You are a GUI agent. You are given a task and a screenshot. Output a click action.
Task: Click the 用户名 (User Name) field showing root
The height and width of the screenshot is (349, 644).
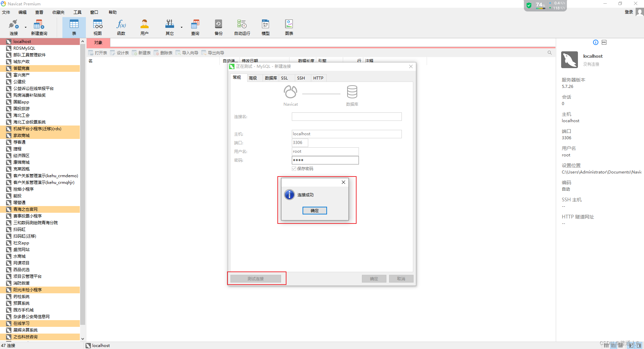pyautogui.click(x=325, y=151)
